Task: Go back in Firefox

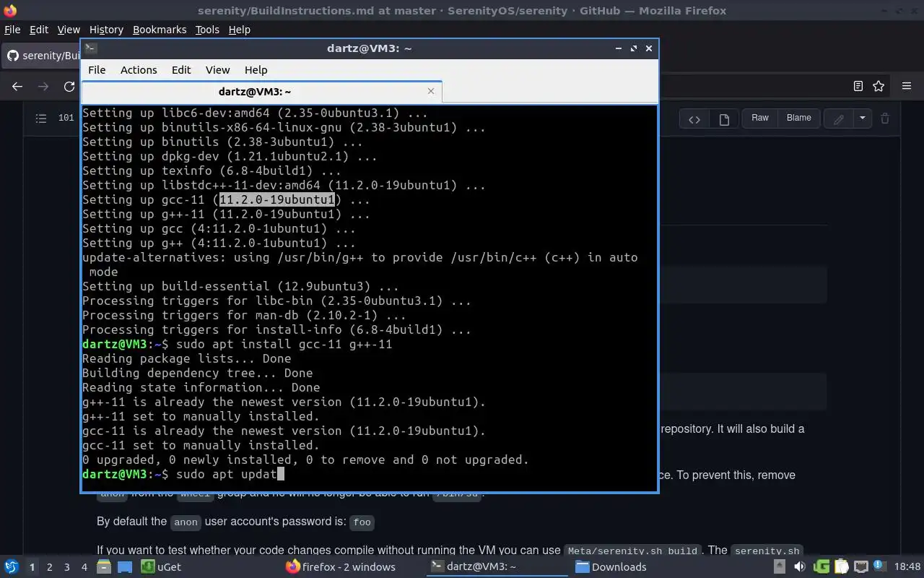Action: pyautogui.click(x=17, y=86)
